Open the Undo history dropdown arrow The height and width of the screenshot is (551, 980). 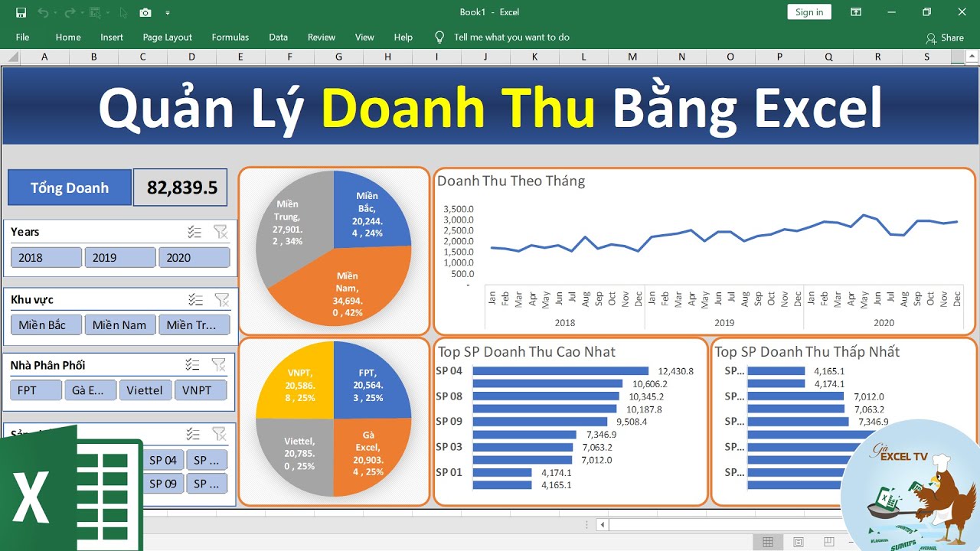click(55, 13)
